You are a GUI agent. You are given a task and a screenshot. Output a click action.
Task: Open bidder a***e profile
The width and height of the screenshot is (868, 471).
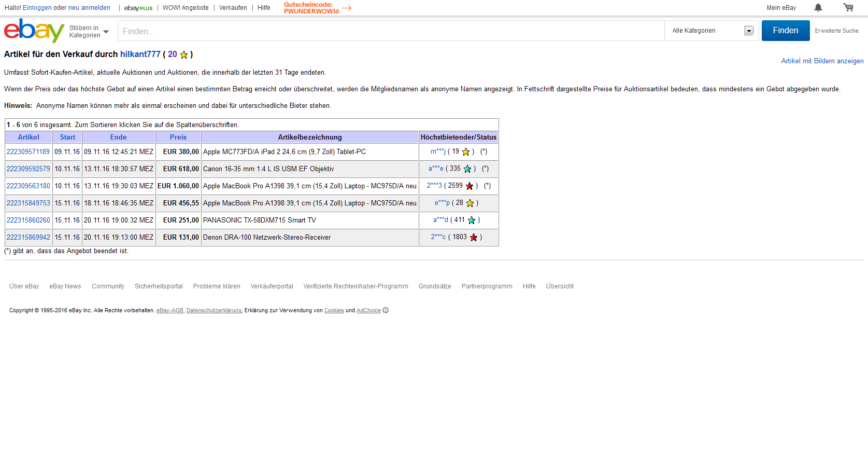(x=436, y=169)
